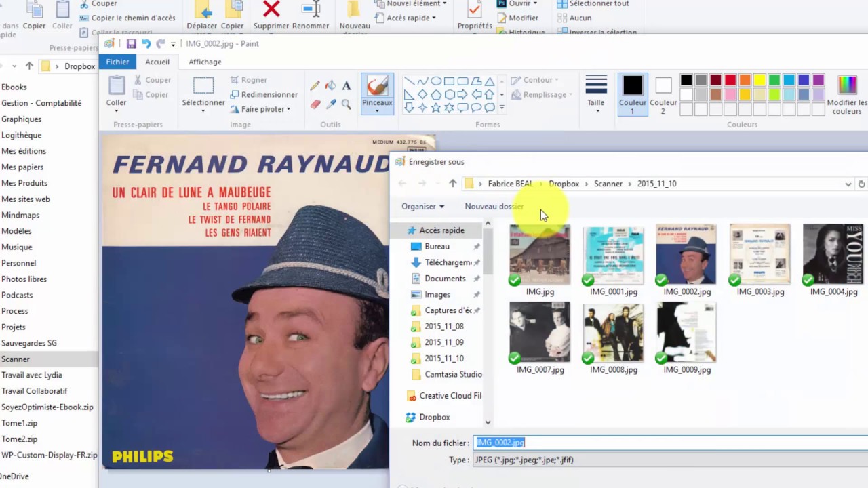Select the IMG_0004.jpg thumbnail
The height and width of the screenshot is (488, 868).
coord(833,260)
